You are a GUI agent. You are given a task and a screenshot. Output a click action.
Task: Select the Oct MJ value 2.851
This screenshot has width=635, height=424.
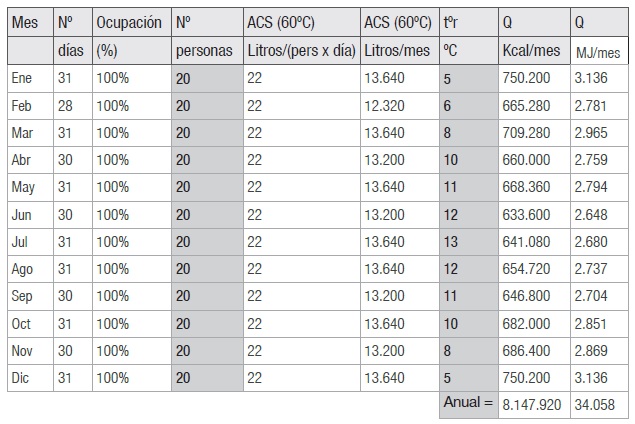[591, 324]
